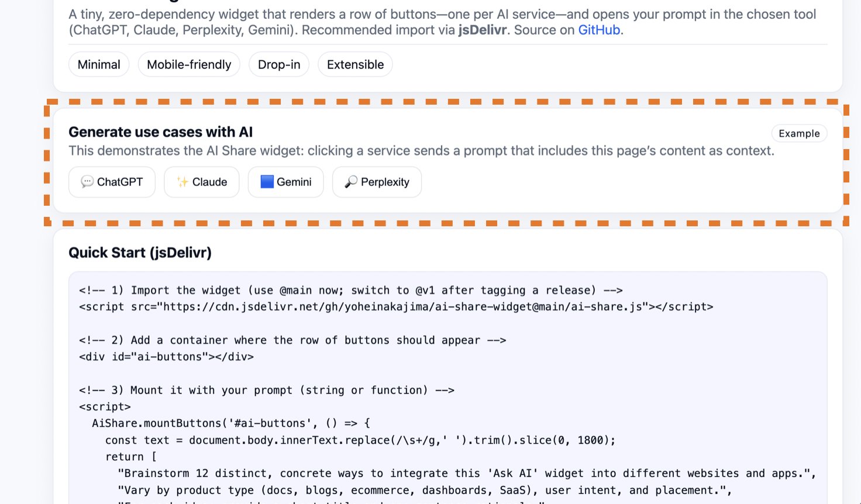Click the Example badge
The height and width of the screenshot is (504, 861).
tap(799, 133)
